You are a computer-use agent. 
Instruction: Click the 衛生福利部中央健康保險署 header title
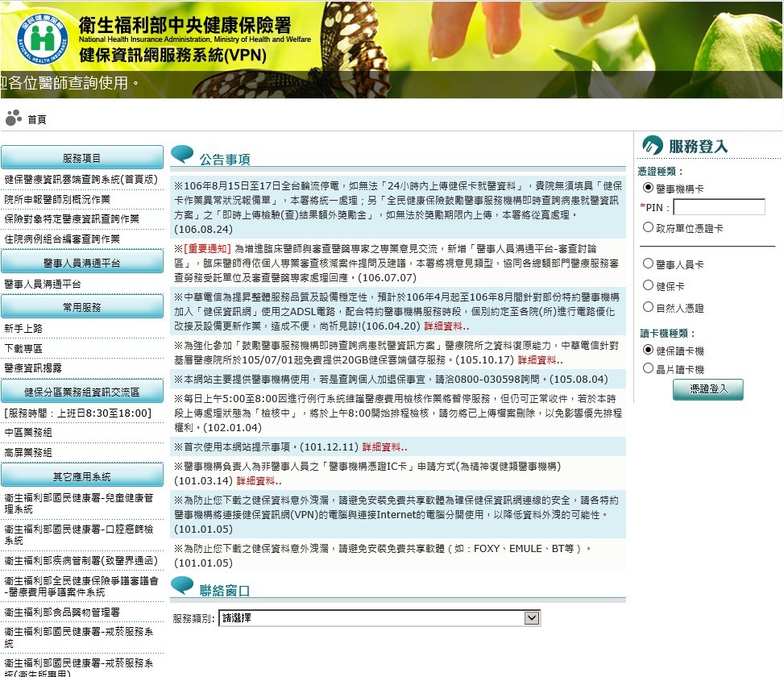[185, 25]
